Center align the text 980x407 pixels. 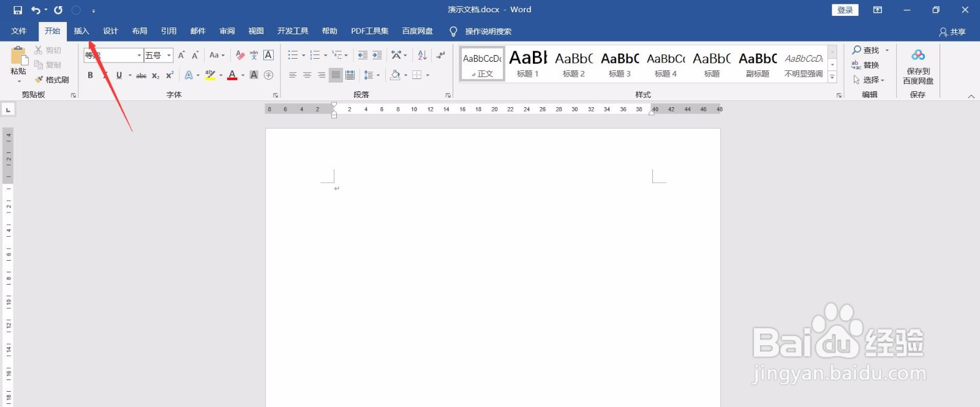click(x=307, y=75)
